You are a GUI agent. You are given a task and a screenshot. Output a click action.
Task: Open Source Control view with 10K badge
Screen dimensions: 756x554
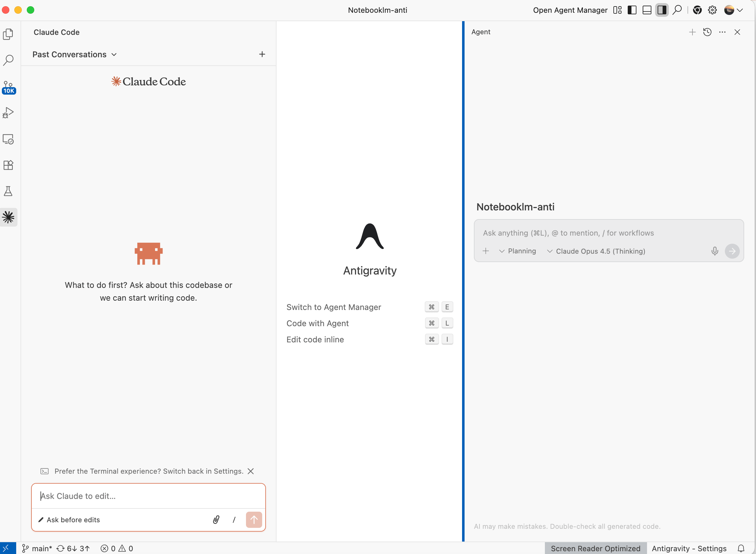tap(8, 87)
